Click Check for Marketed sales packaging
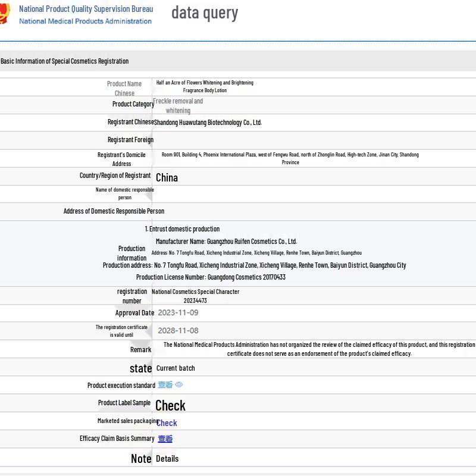 click(x=167, y=423)
